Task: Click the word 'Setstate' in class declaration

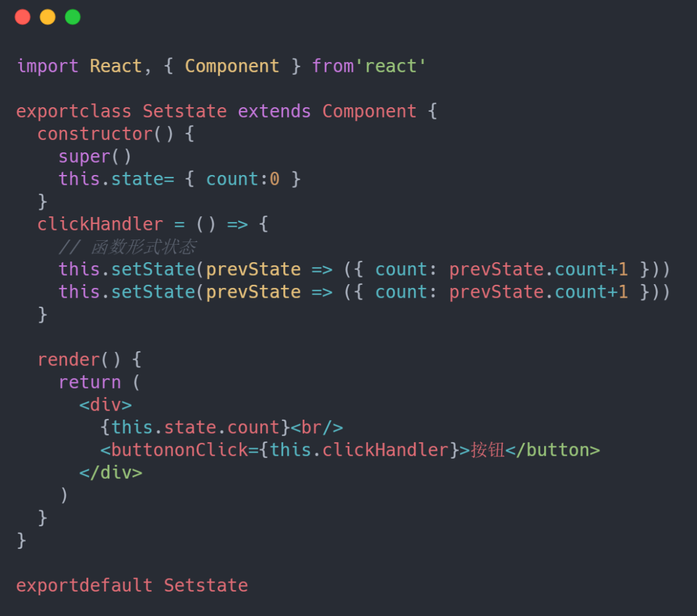Action: click(x=185, y=111)
